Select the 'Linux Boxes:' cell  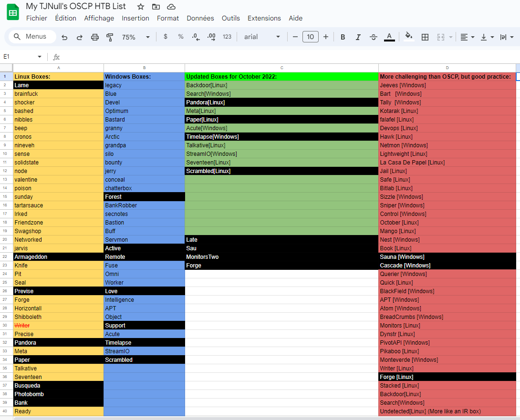pyautogui.click(x=58, y=77)
